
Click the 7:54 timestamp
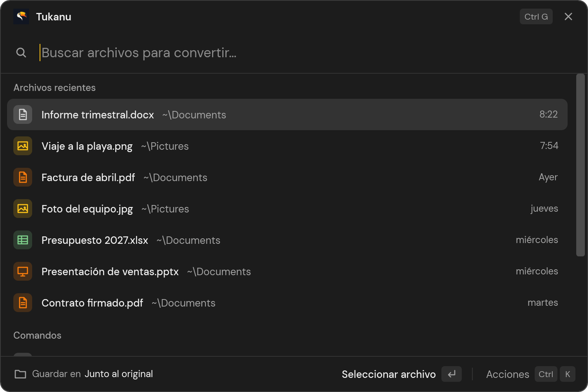pyautogui.click(x=549, y=145)
